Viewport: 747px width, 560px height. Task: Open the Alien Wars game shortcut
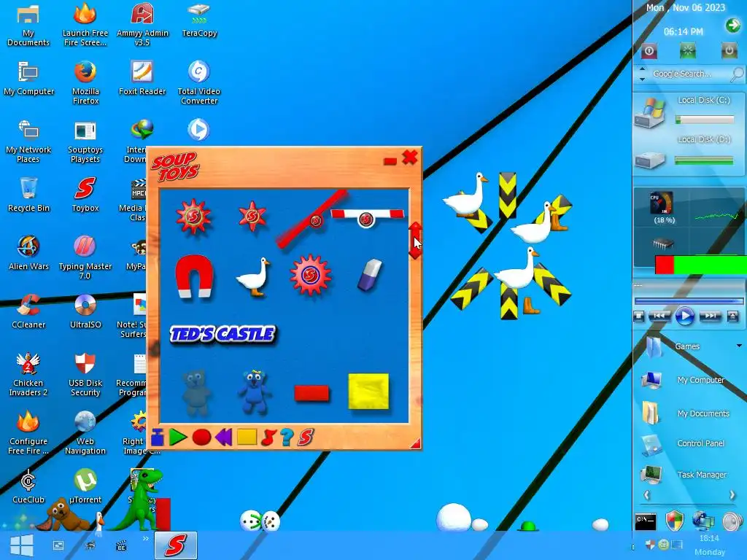[x=28, y=252]
